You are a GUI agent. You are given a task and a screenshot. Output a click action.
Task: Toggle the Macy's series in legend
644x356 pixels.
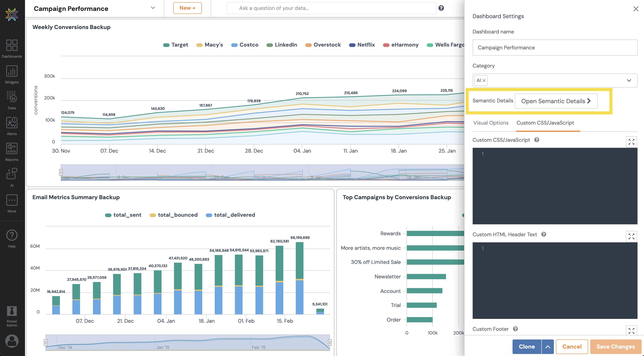pyautogui.click(x=209, y=45)
